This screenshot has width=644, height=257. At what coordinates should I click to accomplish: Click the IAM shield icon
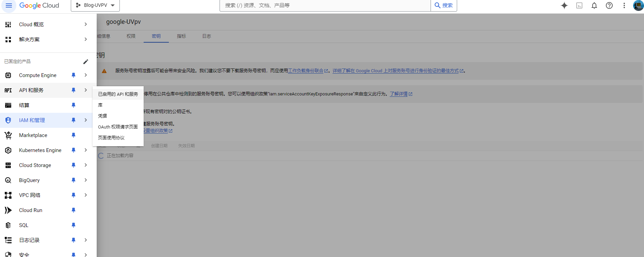coord(8,120)
